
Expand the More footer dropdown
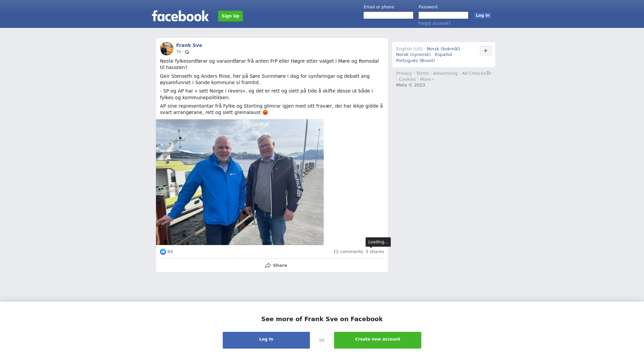(427, 79)
